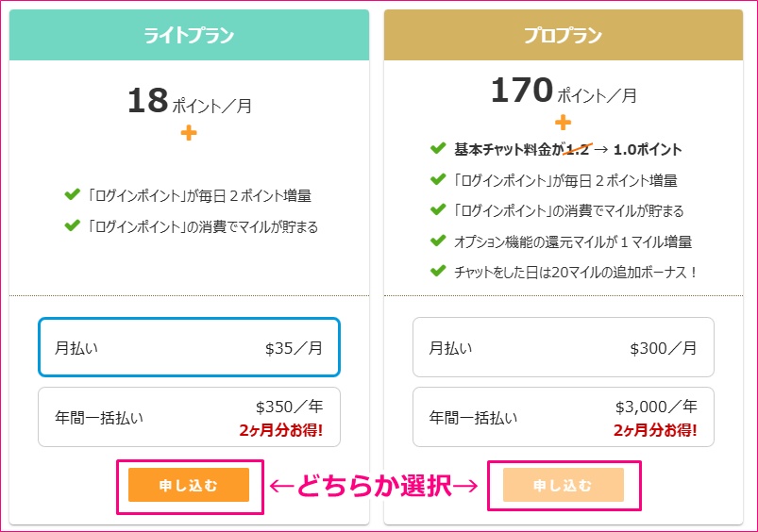Click the orange plus icon under 170 ポイント
758x532 pixels.
pyautogui.click(x=564, y=123)
